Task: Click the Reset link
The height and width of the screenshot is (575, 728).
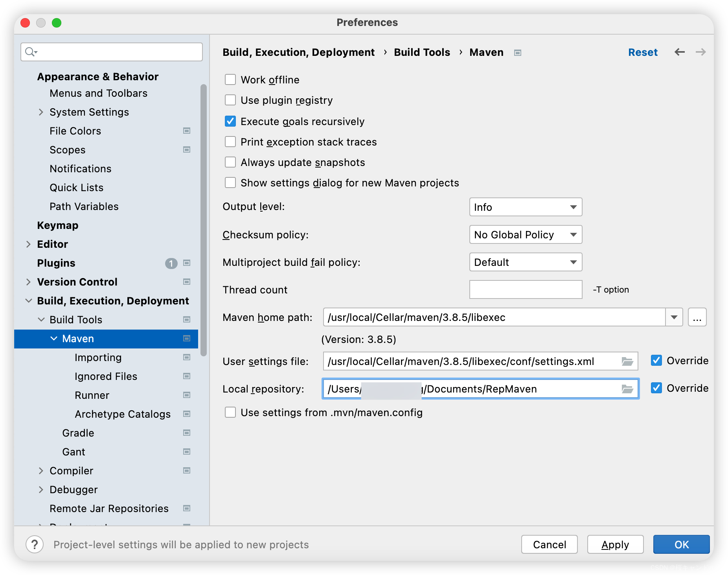Action: tap(643, 52)
